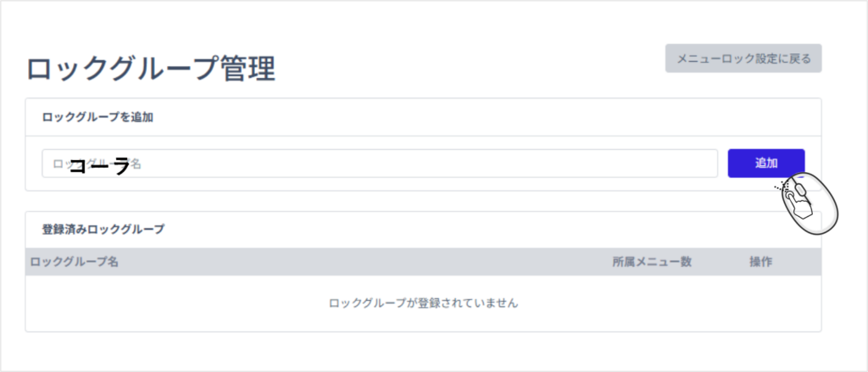
Task: Click the hand on the mouse illustration
Action: [x=793, y=197]
